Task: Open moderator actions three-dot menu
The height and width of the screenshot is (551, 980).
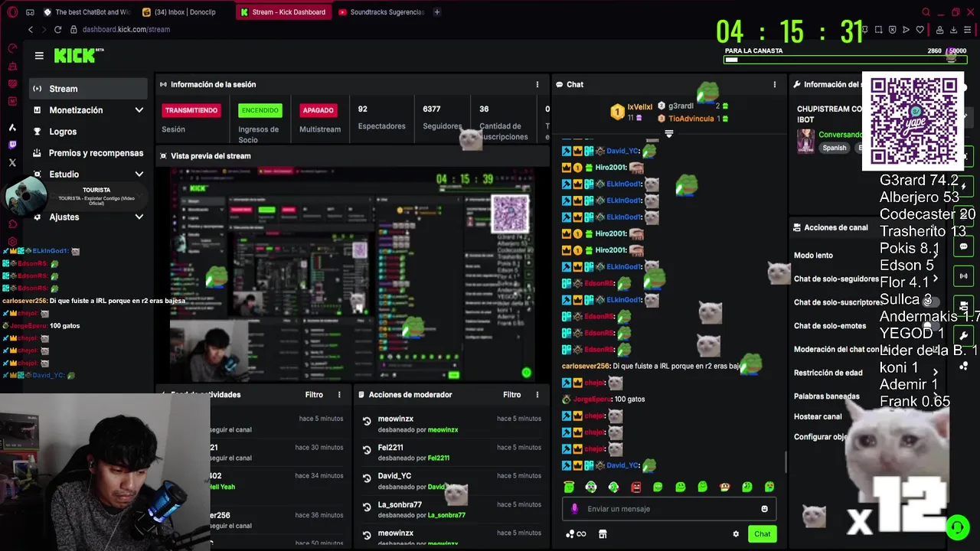Action: coord(537,395)
